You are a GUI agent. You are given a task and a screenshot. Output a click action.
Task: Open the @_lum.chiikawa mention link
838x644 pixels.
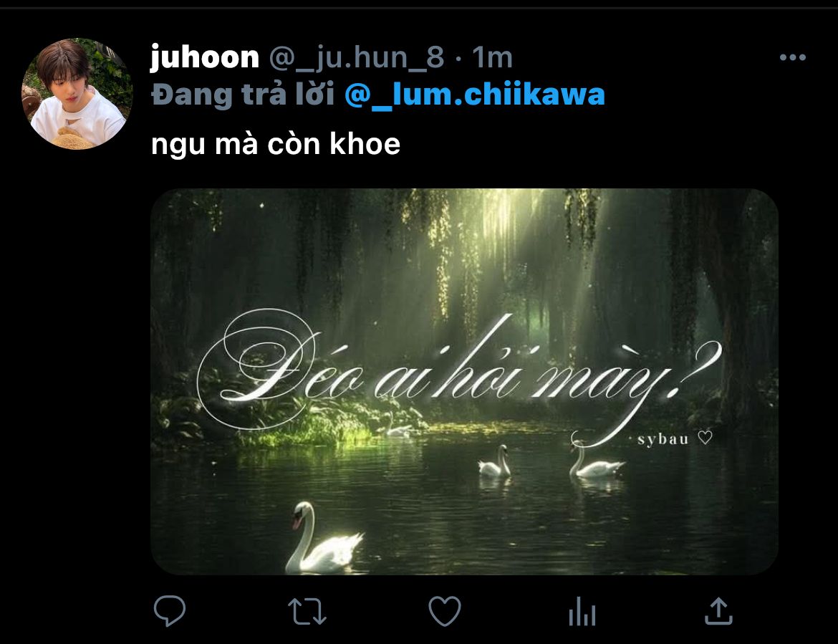pyautogui.click(x=475, y=95)
